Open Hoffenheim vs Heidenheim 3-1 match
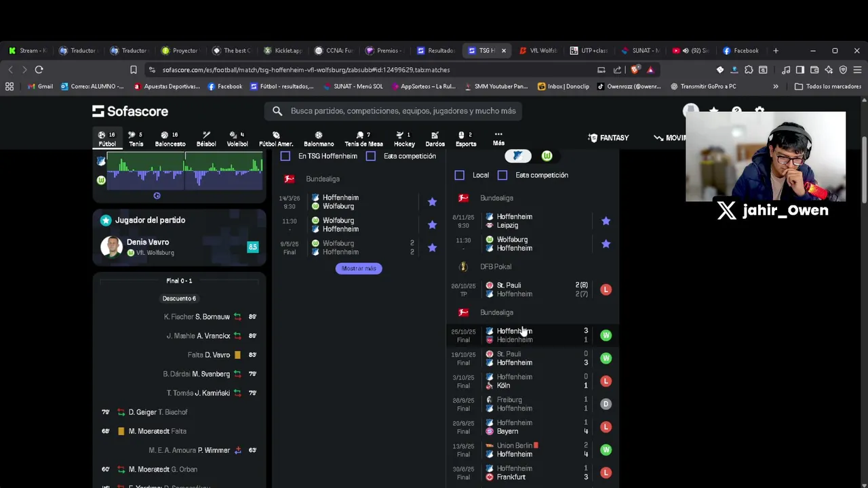 point(532,335)
